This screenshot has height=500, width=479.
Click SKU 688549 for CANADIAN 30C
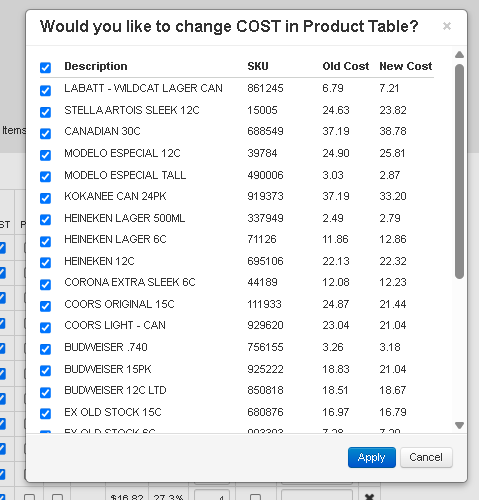tap(265, 131)
